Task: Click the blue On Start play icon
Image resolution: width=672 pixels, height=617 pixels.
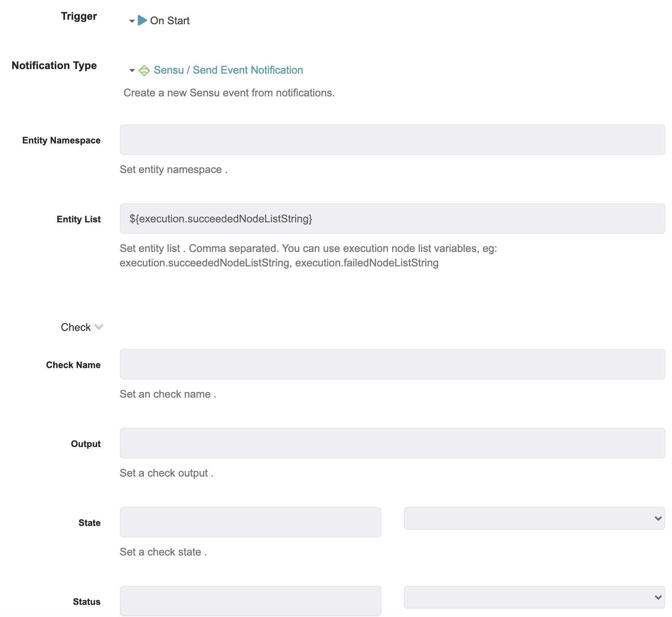Action: pyautogui.click(x=142, y=20)
